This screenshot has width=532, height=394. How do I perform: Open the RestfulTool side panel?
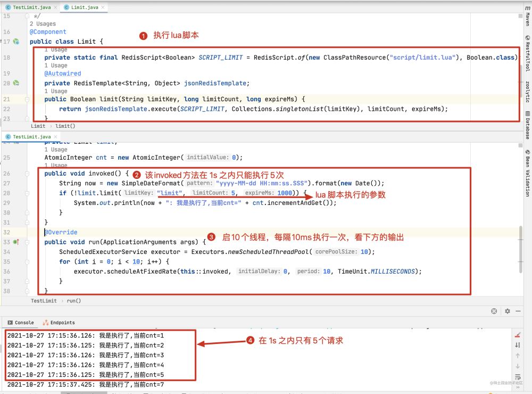tap(527, 53)
